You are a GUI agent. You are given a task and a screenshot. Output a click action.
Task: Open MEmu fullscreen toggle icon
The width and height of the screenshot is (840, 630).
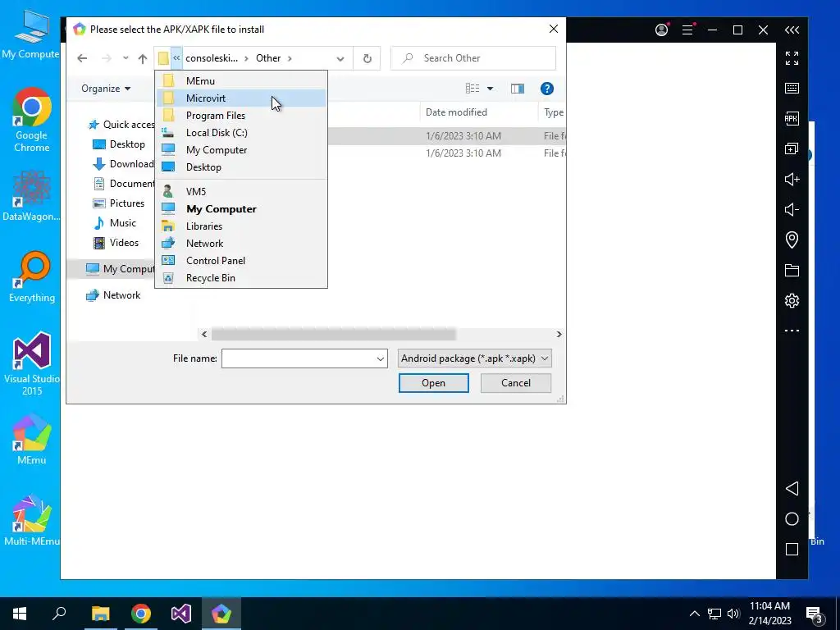click(x=792, y=58)
